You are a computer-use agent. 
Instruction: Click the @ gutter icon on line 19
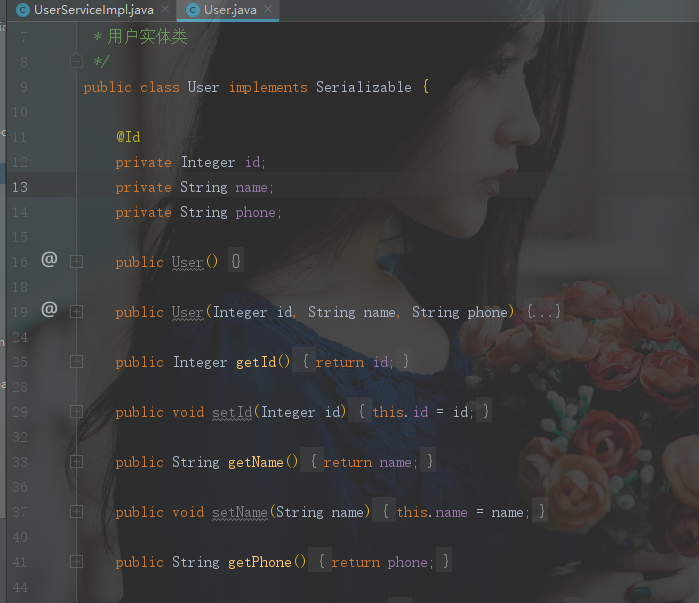pyautogui.click(x=49, y=309)
